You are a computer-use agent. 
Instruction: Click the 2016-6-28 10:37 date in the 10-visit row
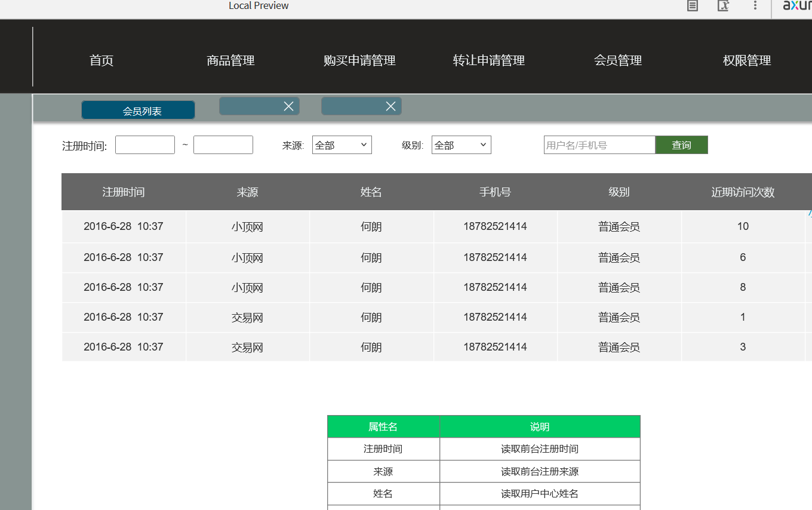tap(124, 226)
